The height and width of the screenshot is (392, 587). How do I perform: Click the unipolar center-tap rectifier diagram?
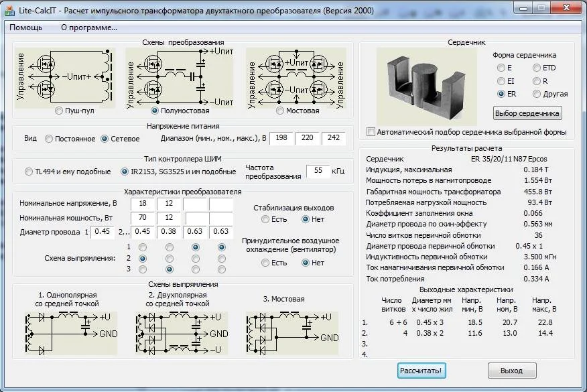coord(71,333)
